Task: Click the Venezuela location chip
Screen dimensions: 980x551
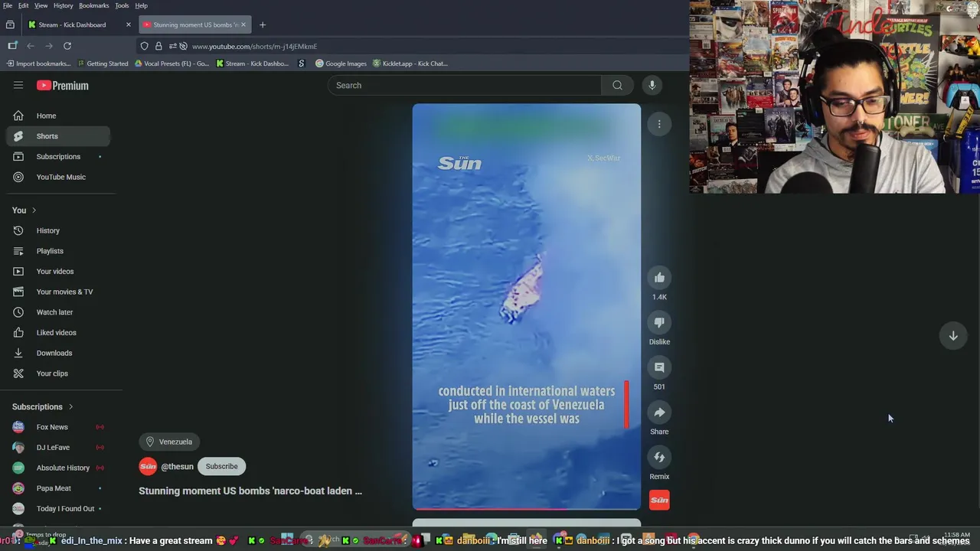Action: pyautogui.click(x=169, y=442)
